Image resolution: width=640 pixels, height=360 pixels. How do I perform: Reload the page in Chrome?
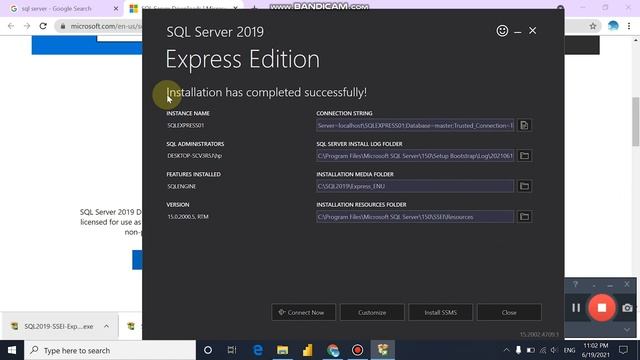pos(43,26)
